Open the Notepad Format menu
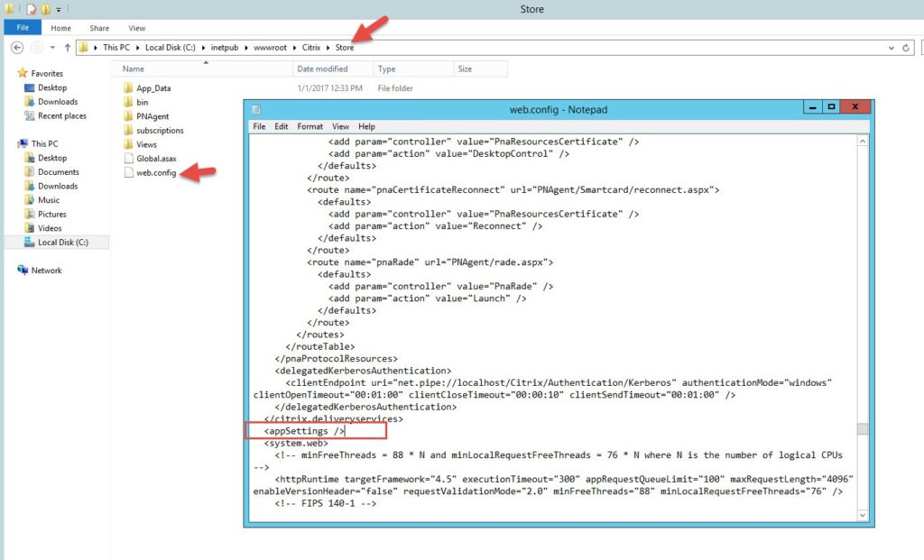Image resolution: width=924 pixels, height=560 pixels. click(310, 127)
